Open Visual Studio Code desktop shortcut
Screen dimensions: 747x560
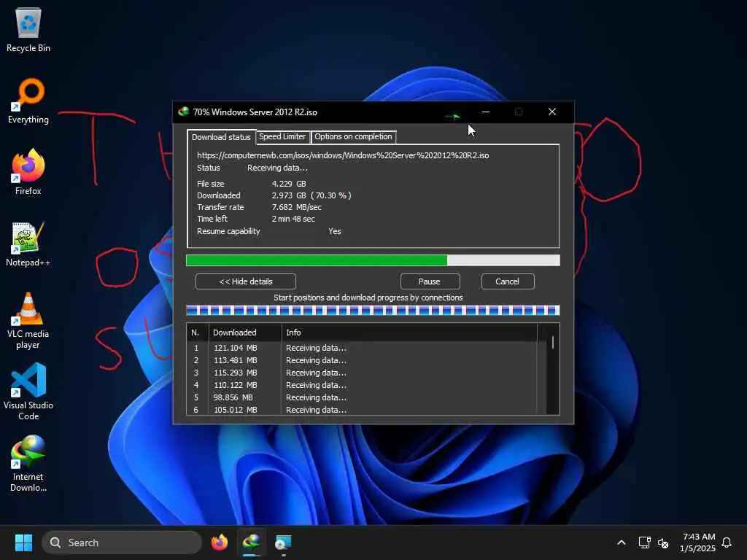click(x=28, y=392)
